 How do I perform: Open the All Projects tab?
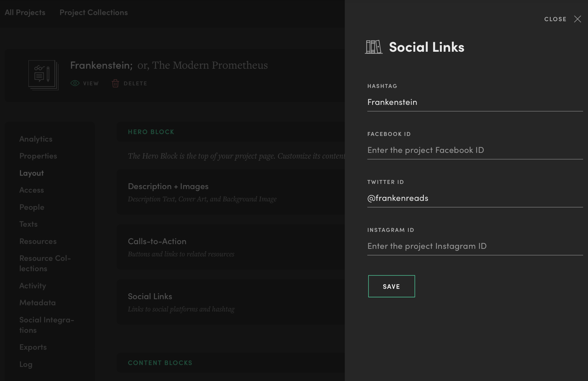tap(25, 12)
